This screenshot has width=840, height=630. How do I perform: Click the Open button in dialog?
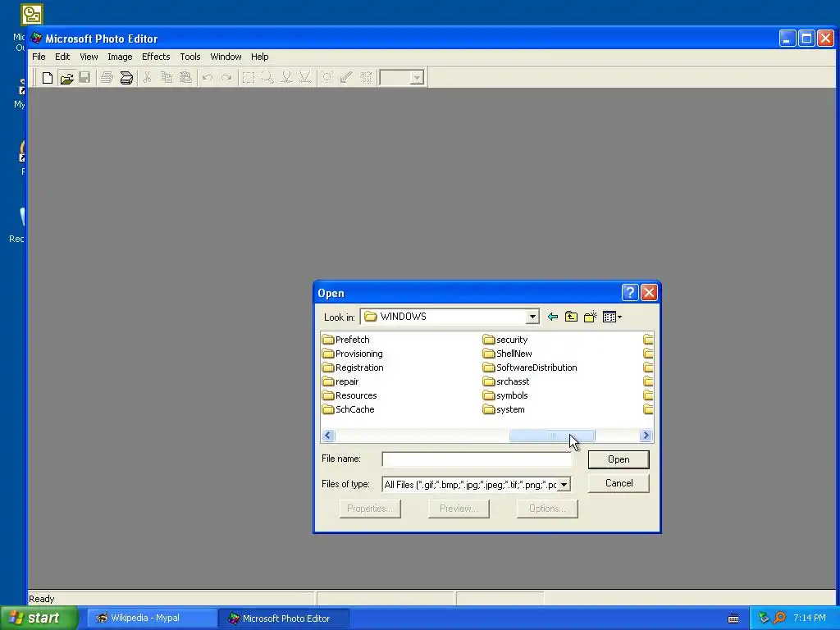tap(619, 459)
